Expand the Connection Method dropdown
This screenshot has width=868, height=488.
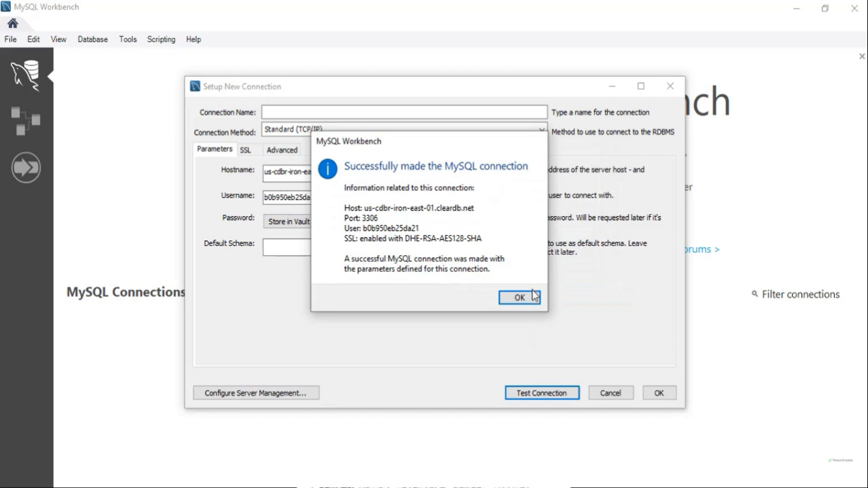click(541, 130)
